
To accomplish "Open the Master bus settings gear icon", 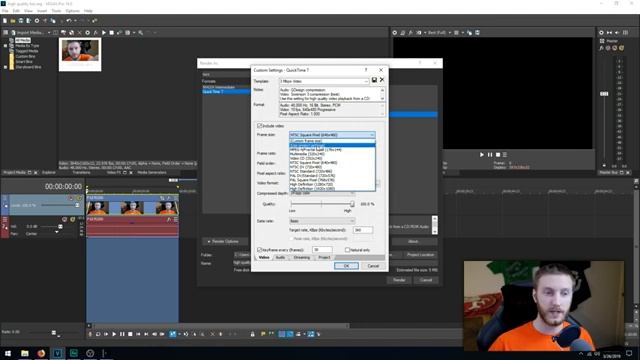I will 601,33.
